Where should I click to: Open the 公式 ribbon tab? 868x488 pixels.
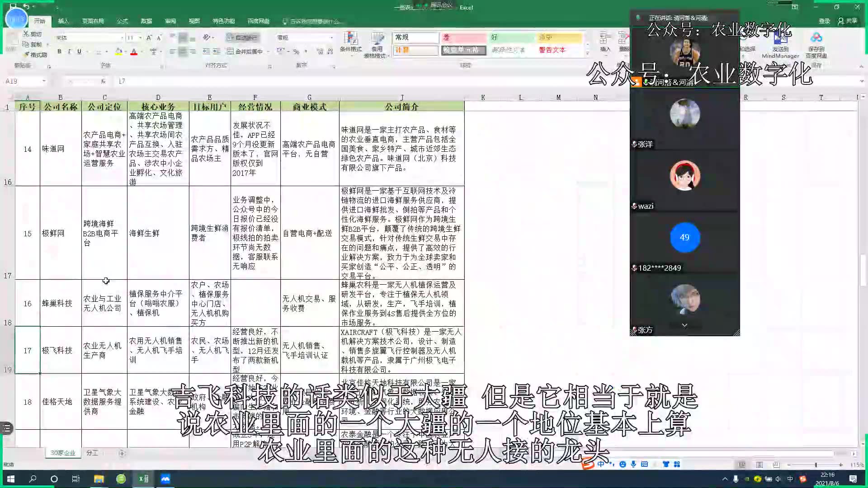pyautogui.click(x=122, y=21)
